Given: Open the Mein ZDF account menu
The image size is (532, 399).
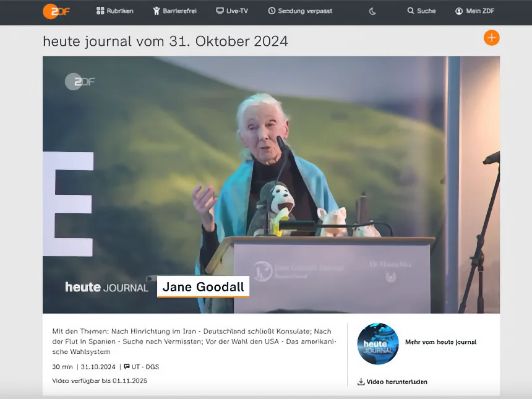Looking at the screenshot, I should [x=474, y=11].
